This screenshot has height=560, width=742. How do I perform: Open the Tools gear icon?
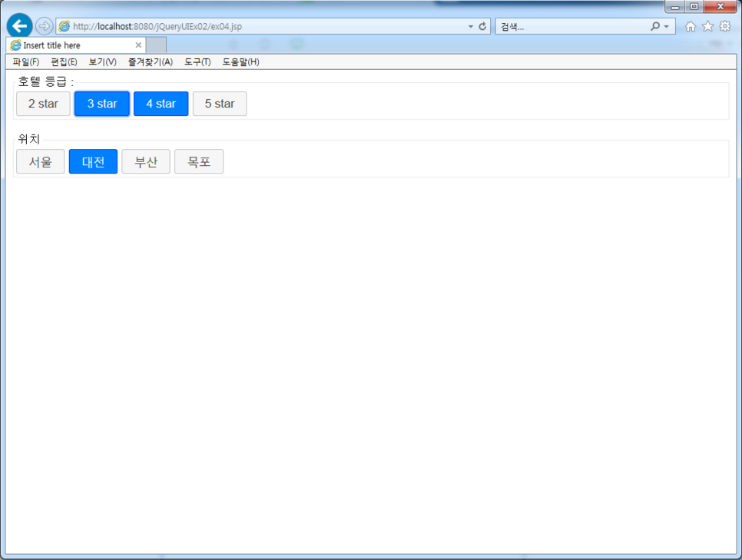(x=725, y=26)
